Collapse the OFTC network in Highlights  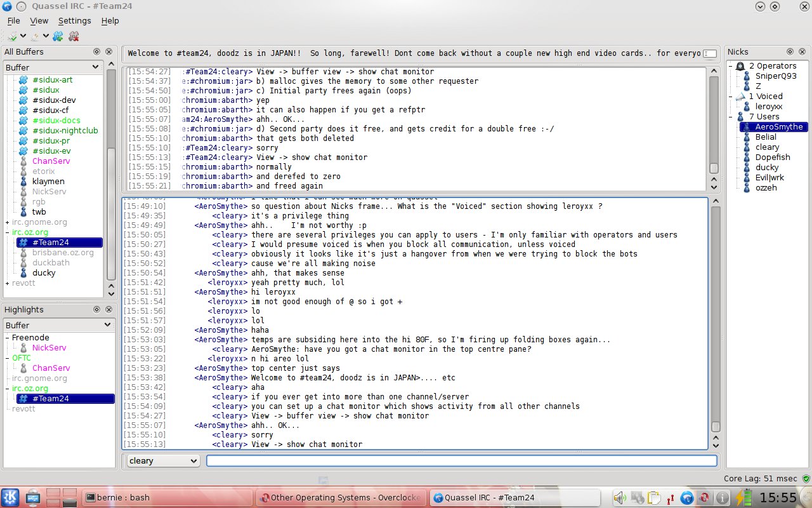[x=7, y=358]
